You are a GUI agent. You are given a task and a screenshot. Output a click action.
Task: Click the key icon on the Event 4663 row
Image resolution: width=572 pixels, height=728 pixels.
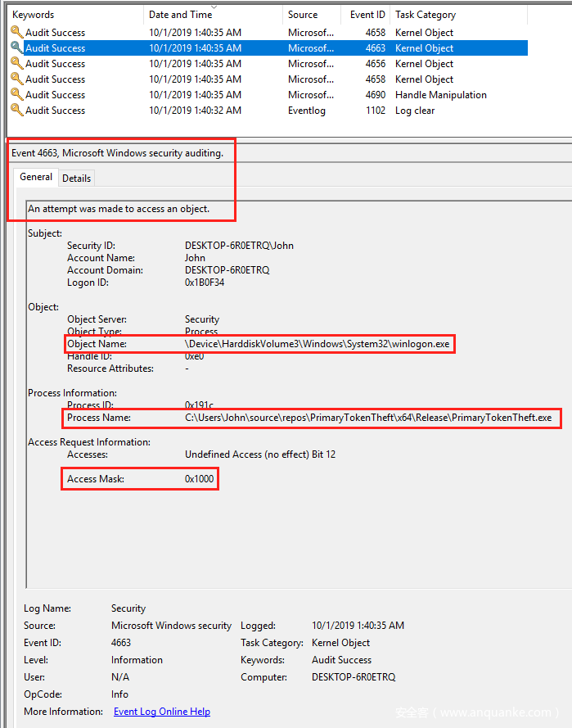point(16,48)
